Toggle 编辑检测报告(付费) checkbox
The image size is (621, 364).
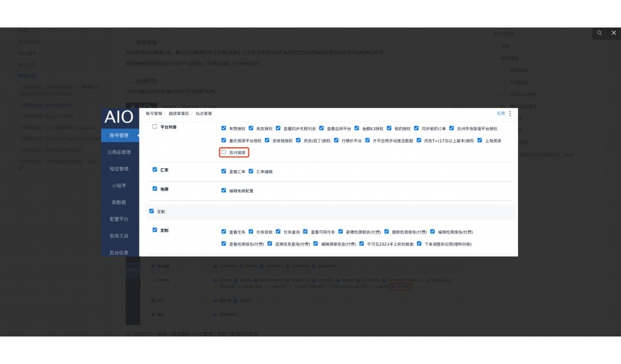pos(433,232)
